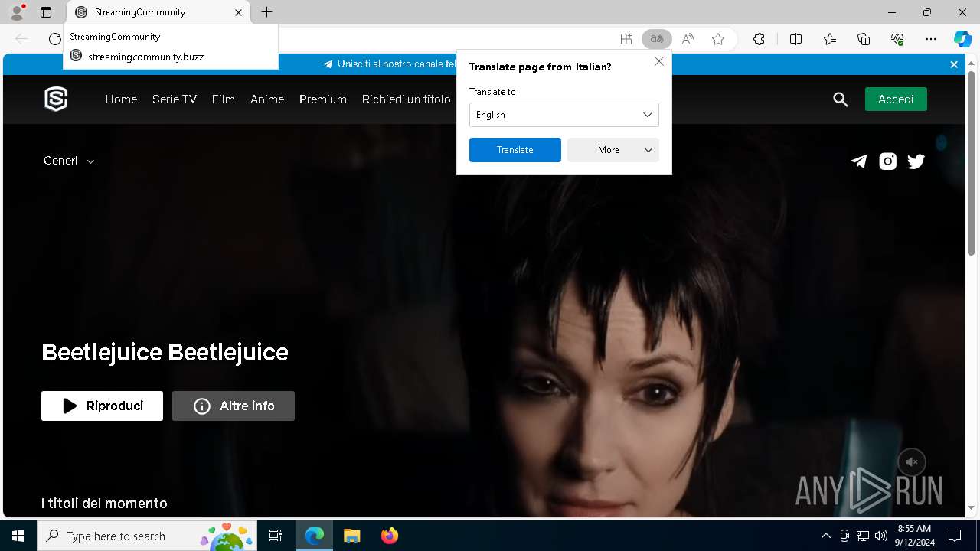
Task: Open the Copilot sidebar icon
Action: click(x=962, y=39)
